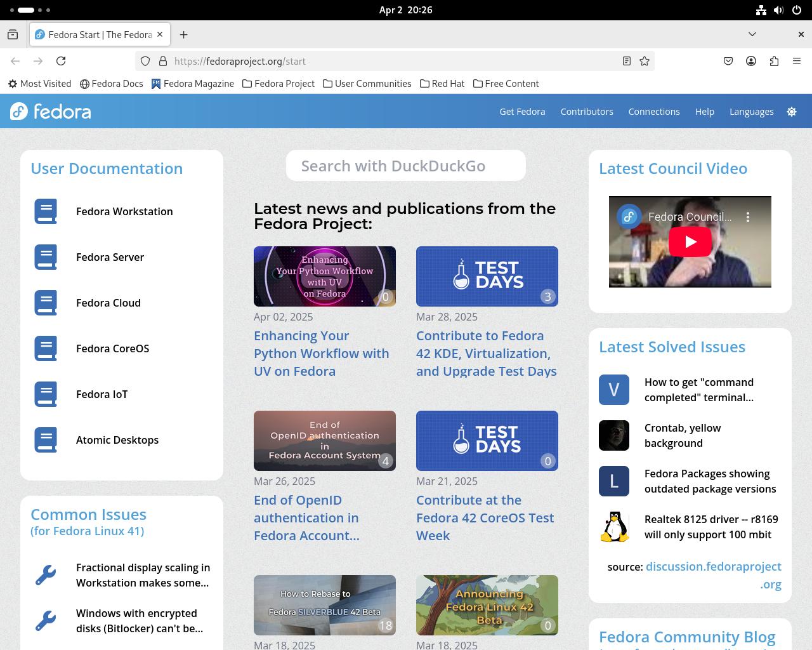Click the Fedora Cloud book icon

click(x=46, y=303)
